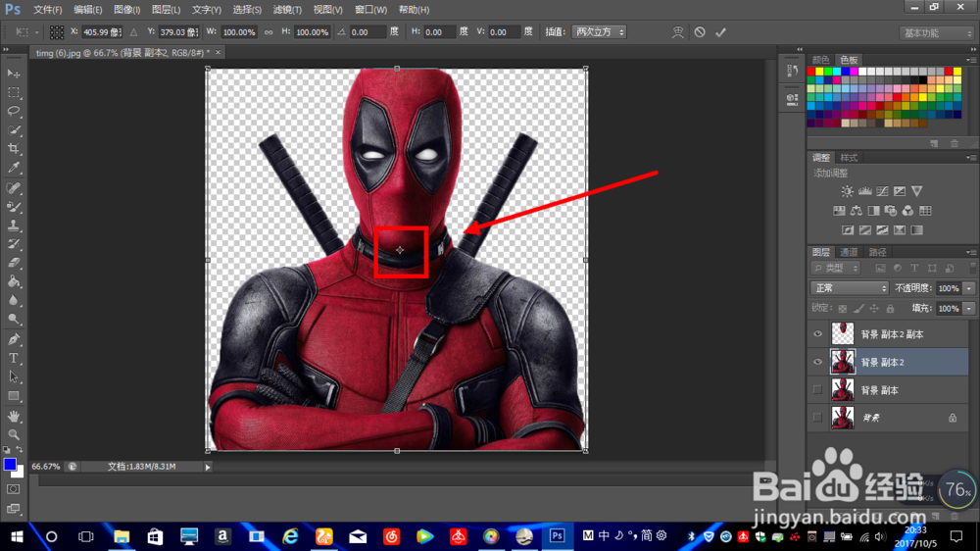The image size is (980, 551).
Task: Select the Path Selection tool
Action: click(13, 377)
